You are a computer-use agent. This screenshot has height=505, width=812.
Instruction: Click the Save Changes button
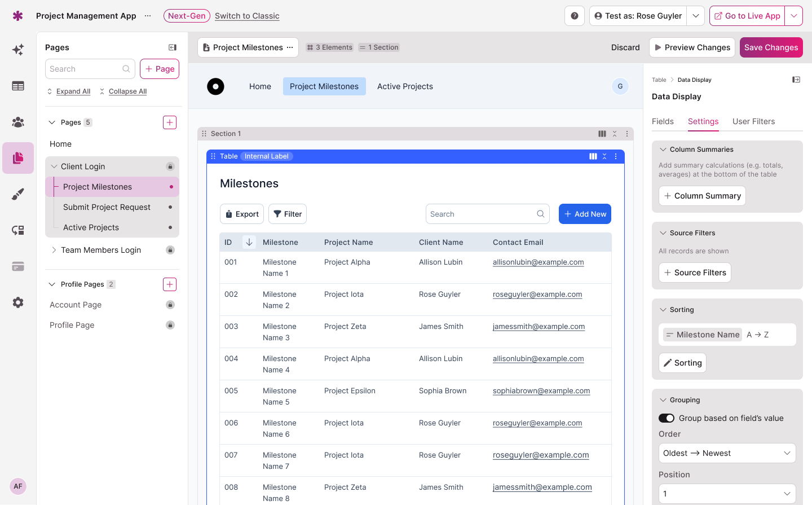pyautogui.click(x=771, y=47)
